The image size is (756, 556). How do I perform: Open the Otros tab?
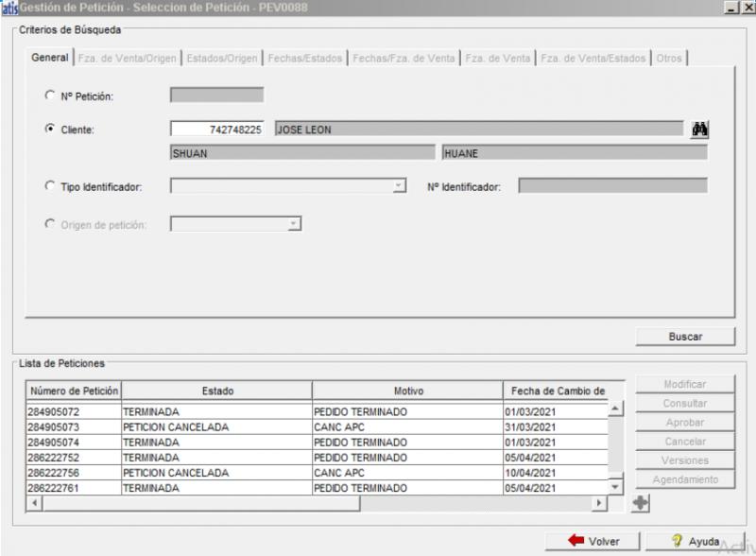coord(669,58)
